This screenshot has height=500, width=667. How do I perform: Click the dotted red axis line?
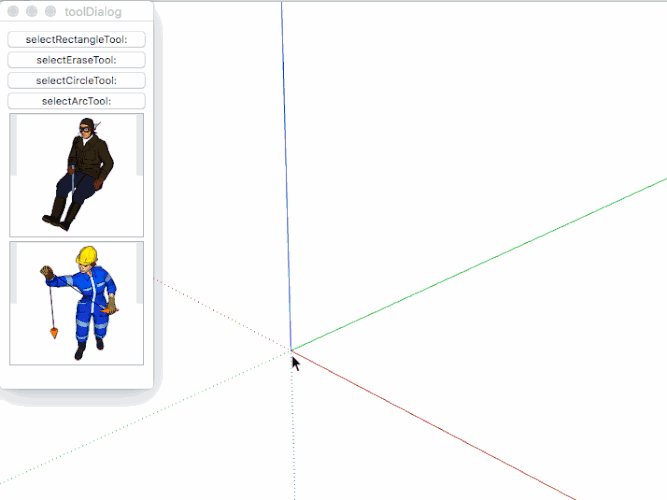point(222,314)
